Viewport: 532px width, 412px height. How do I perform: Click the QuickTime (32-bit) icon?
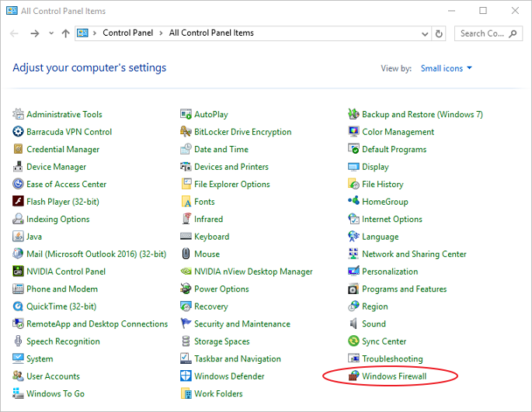19,306
